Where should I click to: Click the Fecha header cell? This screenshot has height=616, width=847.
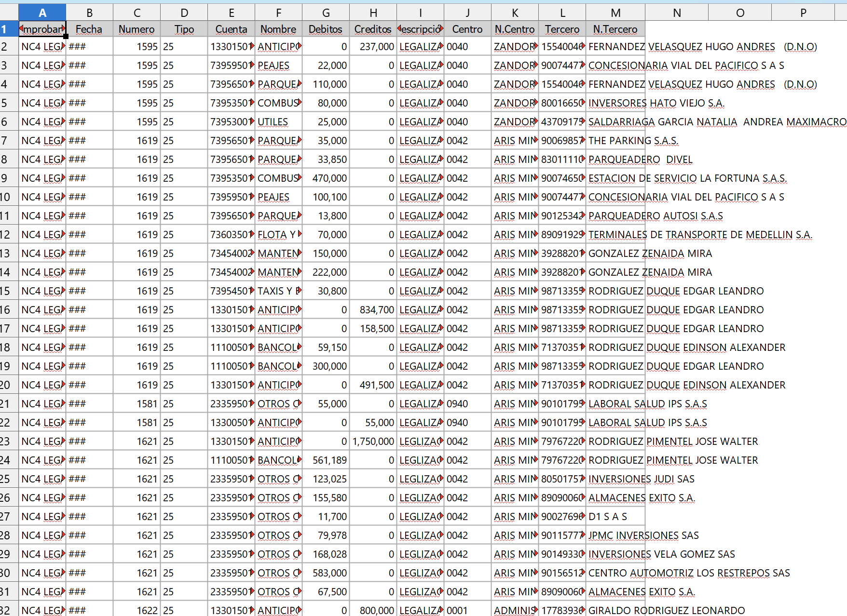90,29
